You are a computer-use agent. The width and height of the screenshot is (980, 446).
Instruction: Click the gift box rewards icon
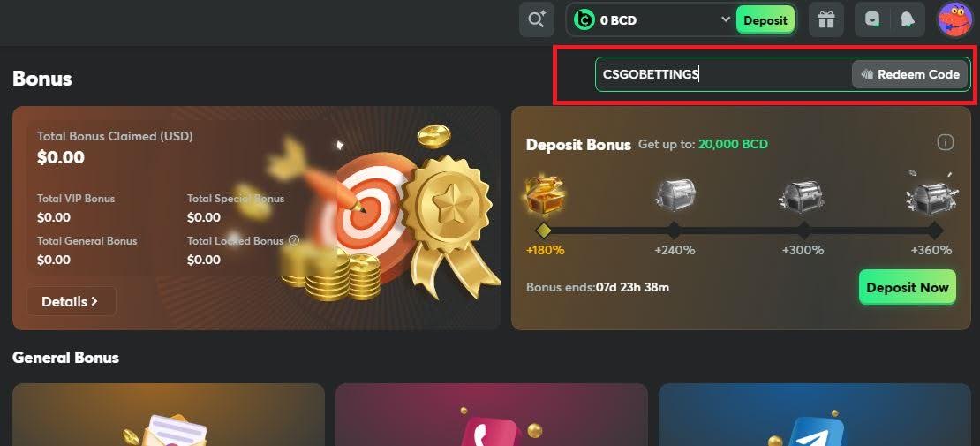pyautogui.click(x=826, y=19)
